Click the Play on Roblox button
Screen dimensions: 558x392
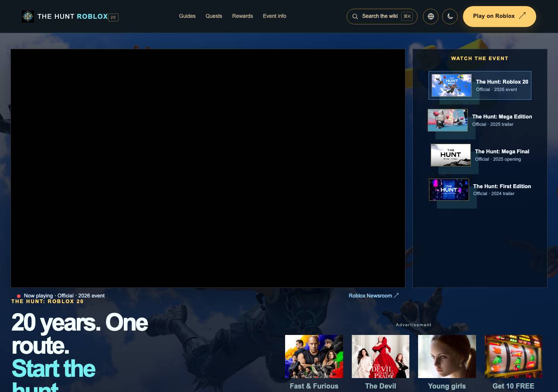click(500, 17)
